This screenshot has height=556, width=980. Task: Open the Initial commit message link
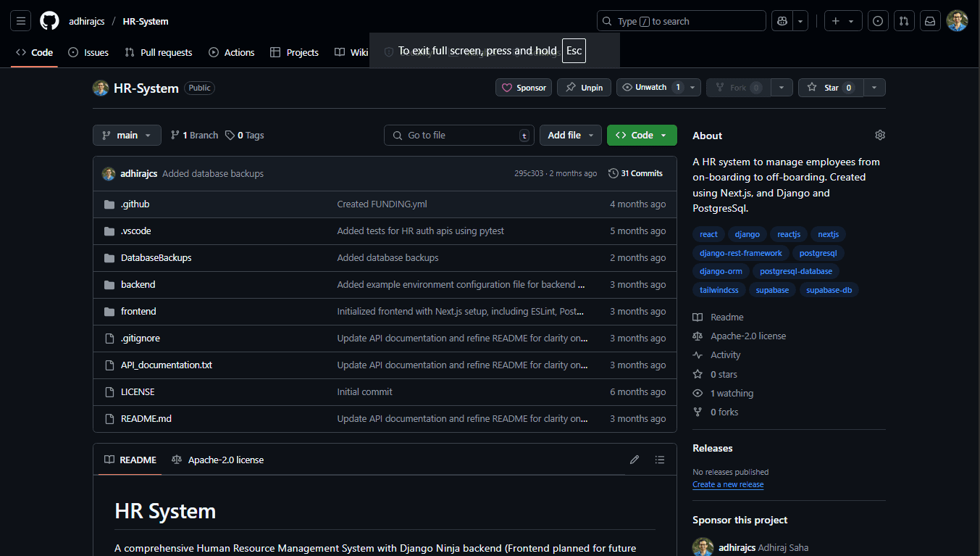pyautogui.click(x=365, y=392)
